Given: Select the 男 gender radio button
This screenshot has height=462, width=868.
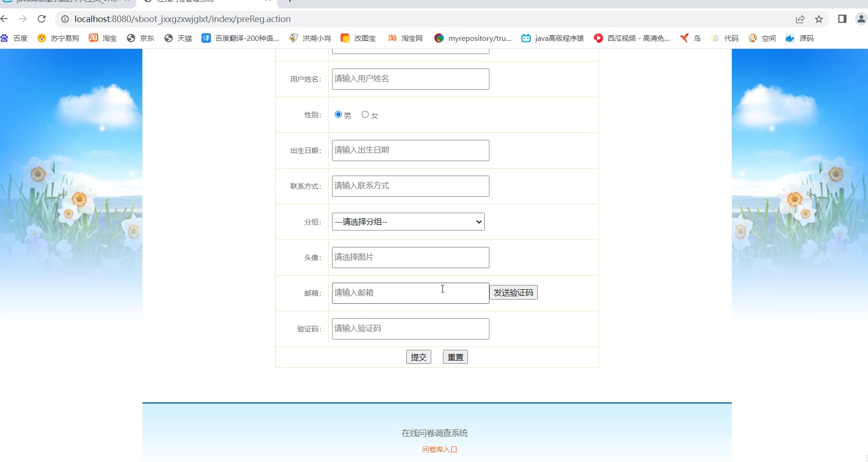Looking at the screenshot, I should (338, 115).
